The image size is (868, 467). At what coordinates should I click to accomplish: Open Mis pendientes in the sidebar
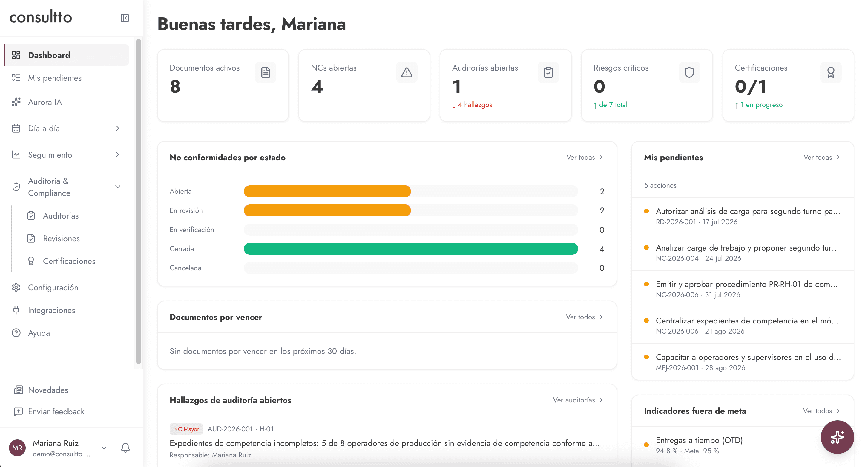(67, 78)
